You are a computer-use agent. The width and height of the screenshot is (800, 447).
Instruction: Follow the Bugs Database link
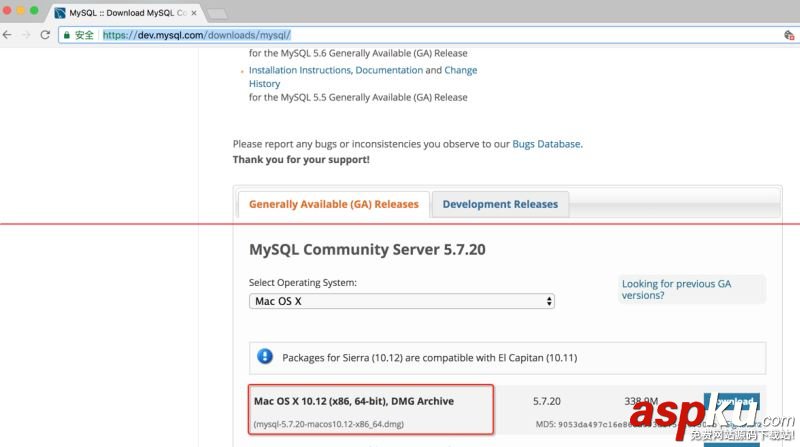tap(546, 144)
